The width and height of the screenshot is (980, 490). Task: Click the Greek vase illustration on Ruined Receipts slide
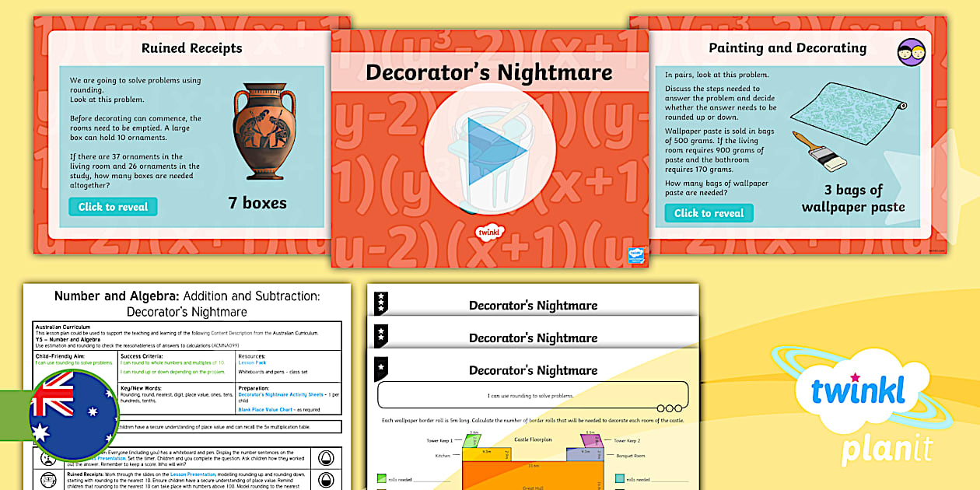(x=264, y=131)
